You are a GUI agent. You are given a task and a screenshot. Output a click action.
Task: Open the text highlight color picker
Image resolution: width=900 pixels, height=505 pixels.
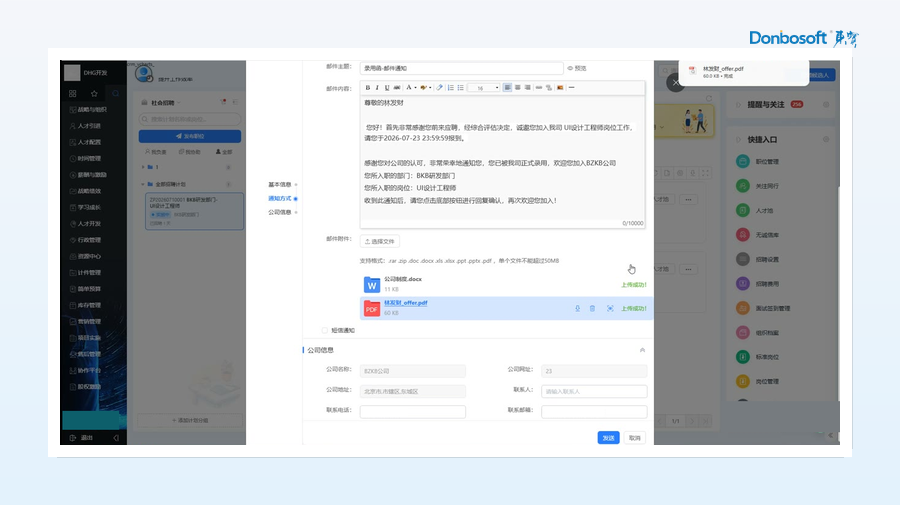[x=425, y=88]
